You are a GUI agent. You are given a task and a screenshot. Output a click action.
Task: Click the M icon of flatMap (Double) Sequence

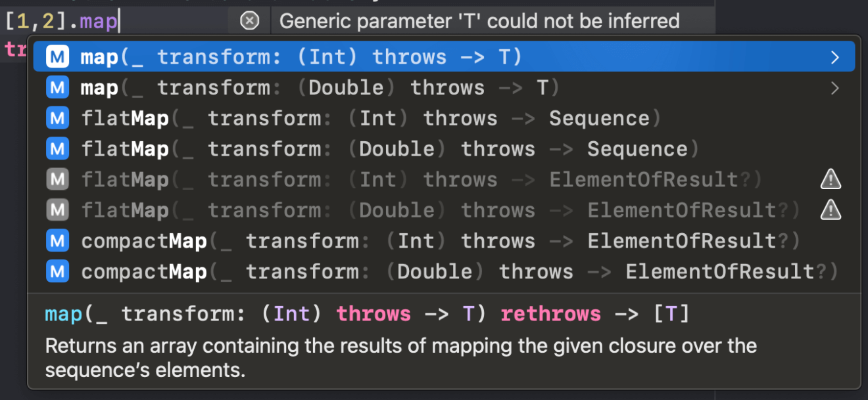[x=58, y=149]
